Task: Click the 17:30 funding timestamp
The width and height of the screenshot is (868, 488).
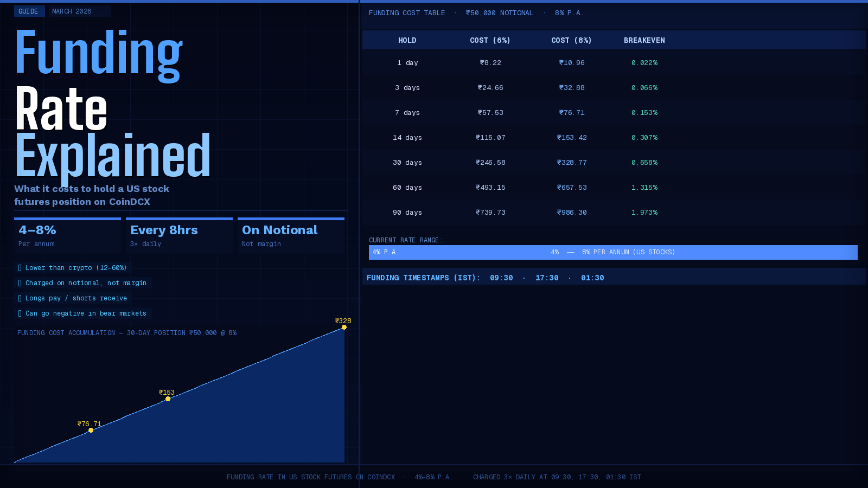Action: click(x=547, y=278)
